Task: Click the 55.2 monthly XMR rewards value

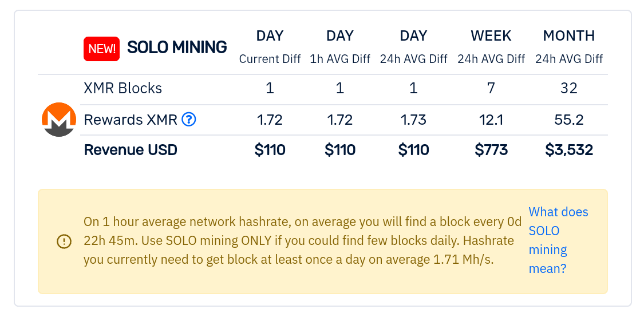Action: (569, 120)
